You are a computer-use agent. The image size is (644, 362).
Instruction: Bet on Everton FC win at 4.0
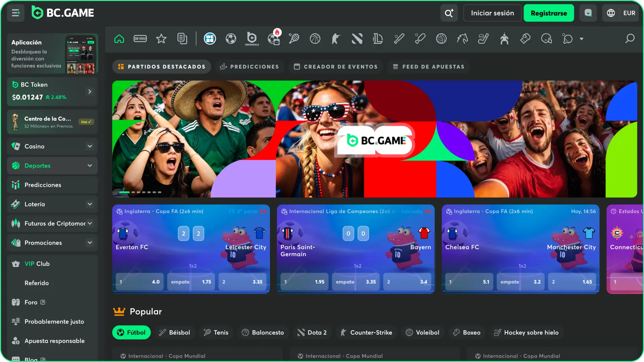coord(140,282)
